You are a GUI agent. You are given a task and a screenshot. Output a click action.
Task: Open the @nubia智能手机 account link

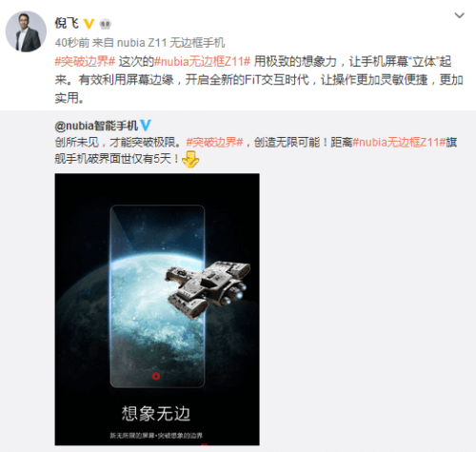click(96, 126)
